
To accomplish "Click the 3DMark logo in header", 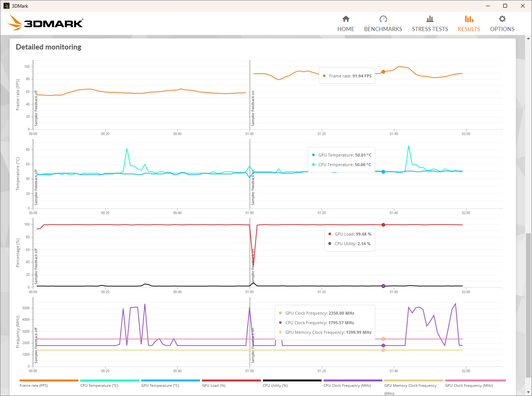I will (45, 23).
